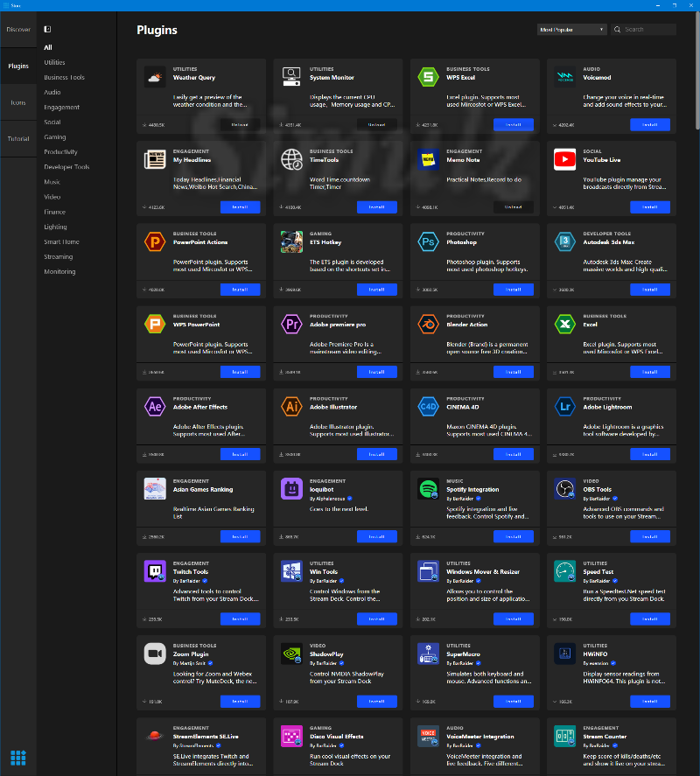Collapse the category sidebar panel icon

[x=47, y=29]
